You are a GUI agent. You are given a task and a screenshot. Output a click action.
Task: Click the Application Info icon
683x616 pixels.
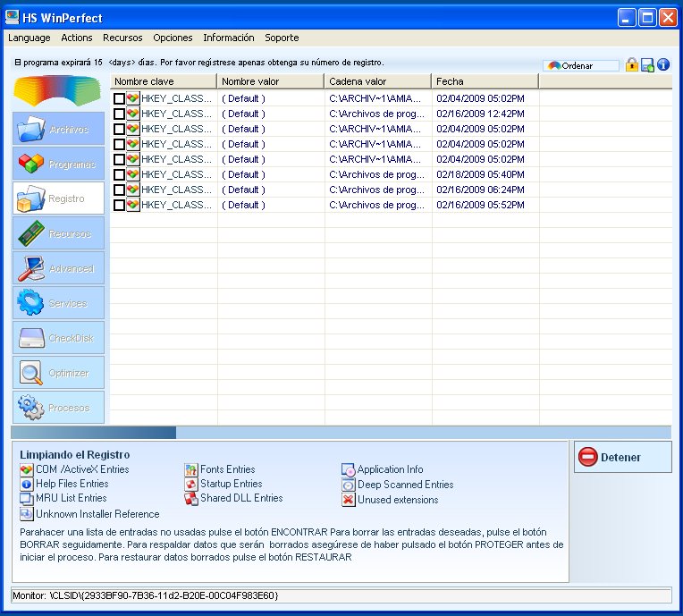(x=348, y=469)
